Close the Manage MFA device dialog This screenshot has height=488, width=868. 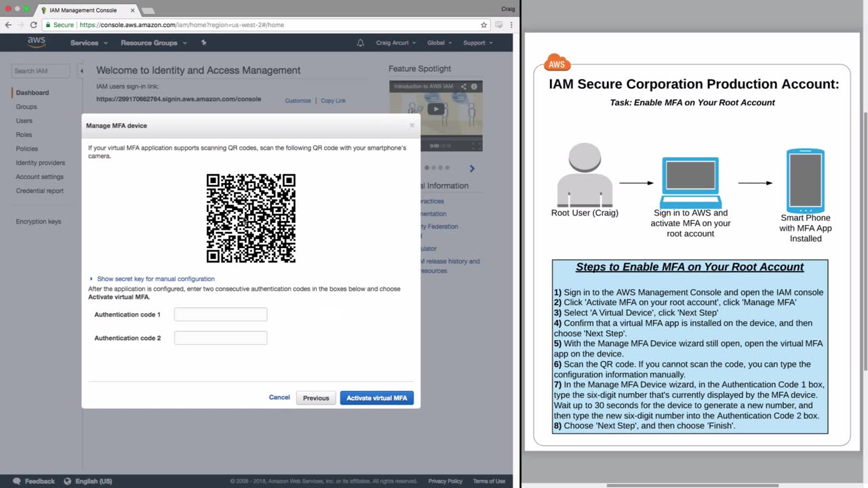tap(412, 125)
